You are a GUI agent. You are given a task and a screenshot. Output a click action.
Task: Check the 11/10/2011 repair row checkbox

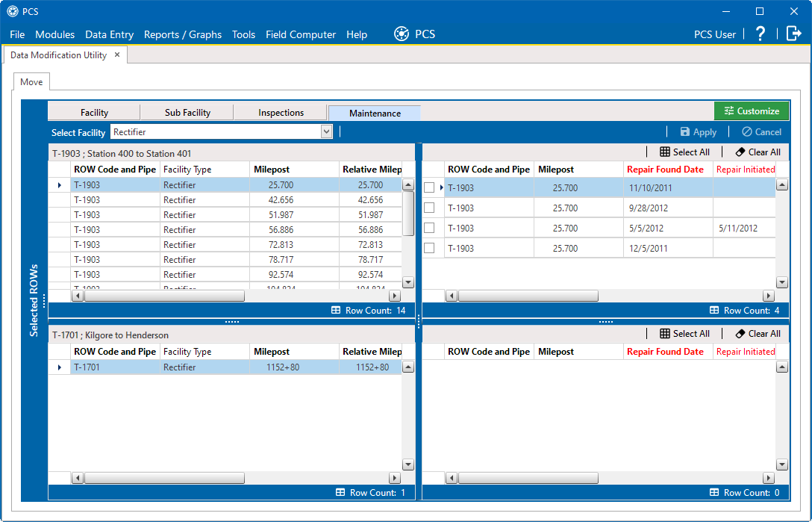tap(429, 187)
